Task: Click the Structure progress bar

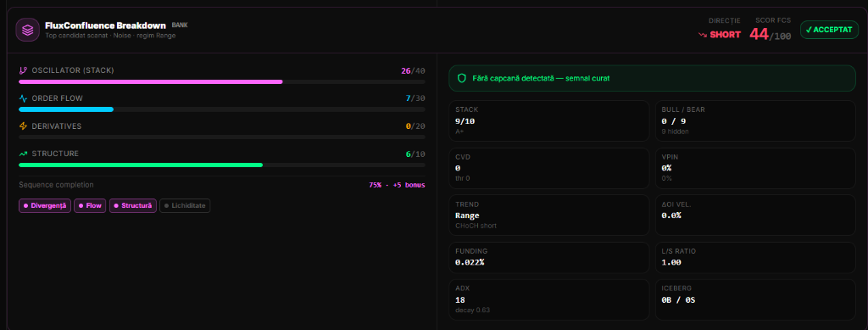Action: point(222,165)
